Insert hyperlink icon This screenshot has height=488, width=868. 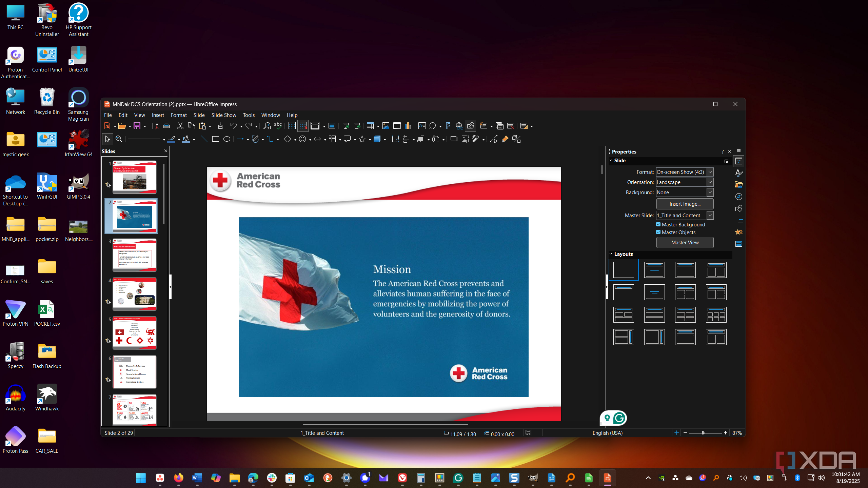[459, 126]
